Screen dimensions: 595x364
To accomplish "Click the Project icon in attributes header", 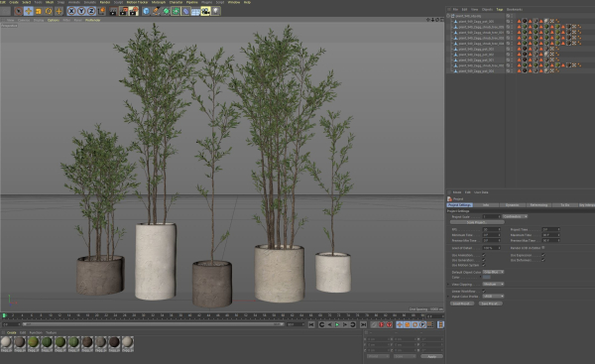I will coord(449,199).
